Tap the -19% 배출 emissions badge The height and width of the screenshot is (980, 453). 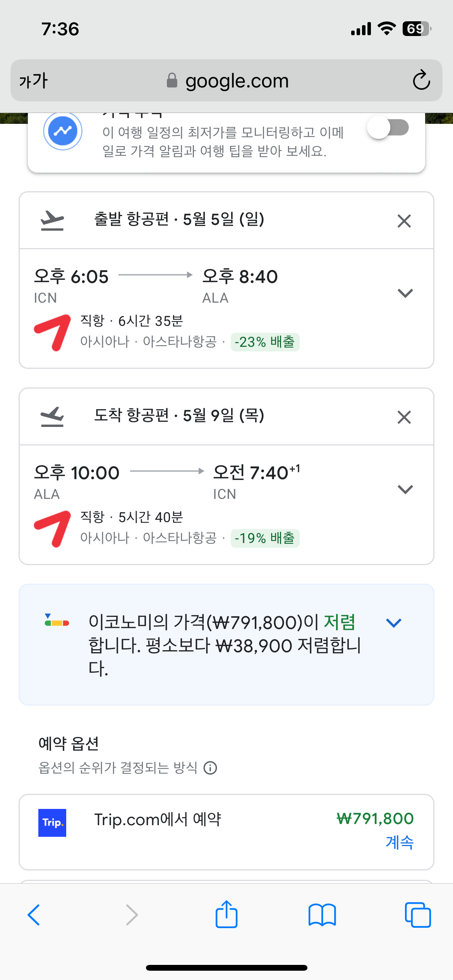pyautogui.click(x=265, y=538)
